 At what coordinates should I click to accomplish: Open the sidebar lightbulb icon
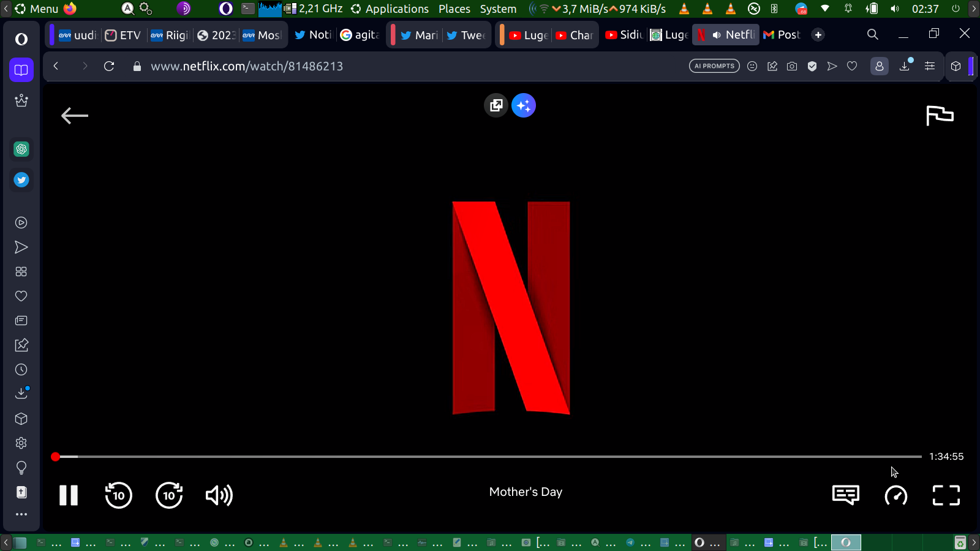coord(21,468)
